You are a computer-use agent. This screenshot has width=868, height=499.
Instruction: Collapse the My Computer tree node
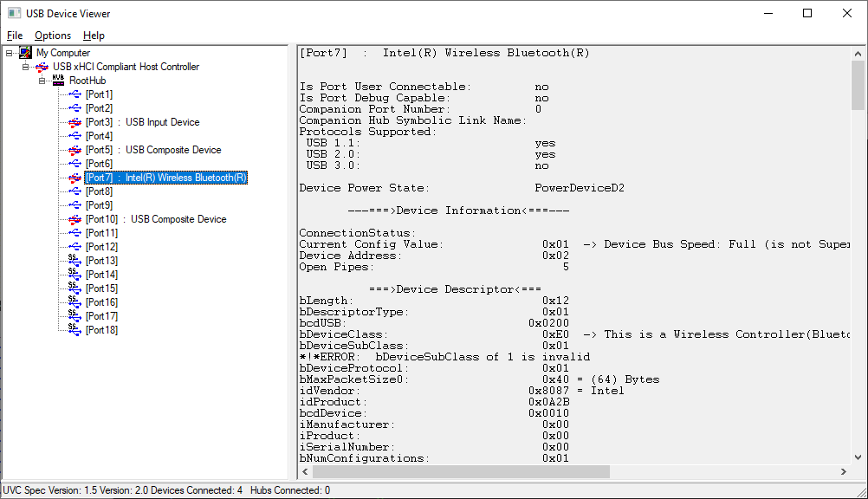click(10, 53)
